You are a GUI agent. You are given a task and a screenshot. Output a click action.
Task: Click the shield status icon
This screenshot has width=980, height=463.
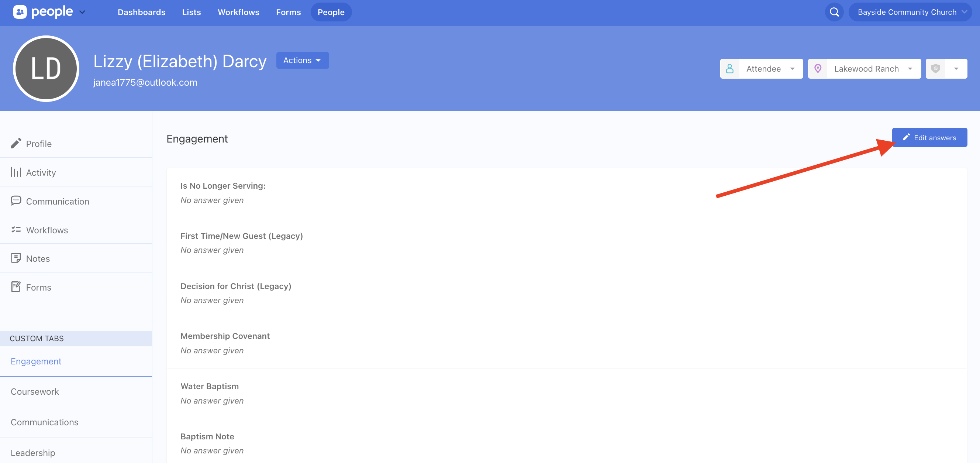coord(935,69)
